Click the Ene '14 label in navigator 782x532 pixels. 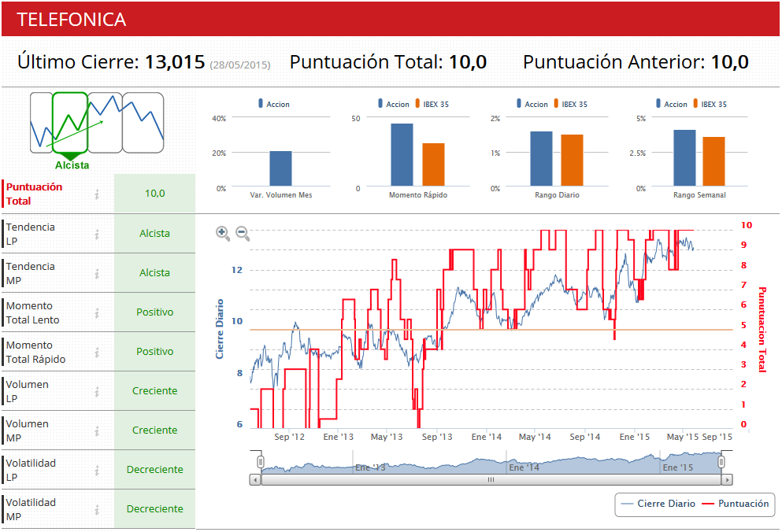click(524, 467)
